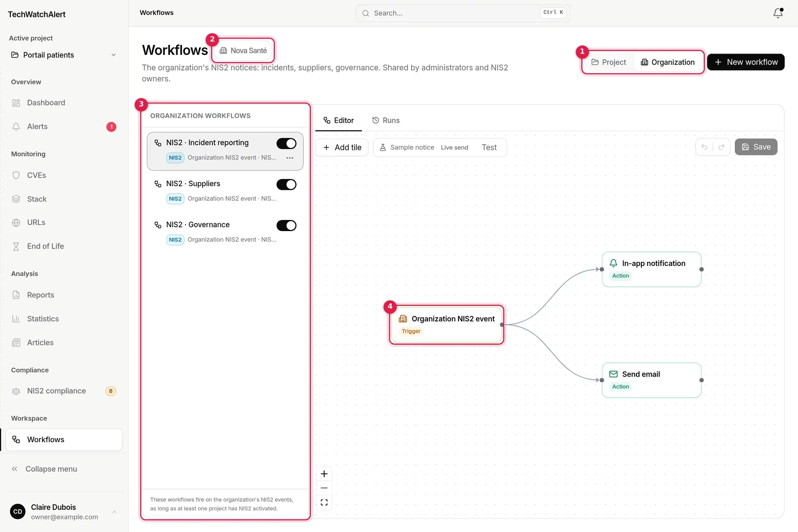Select the Organization NIS2 event trigger node
This screenshot has height=532, width=798.
(x=447, y=325)
